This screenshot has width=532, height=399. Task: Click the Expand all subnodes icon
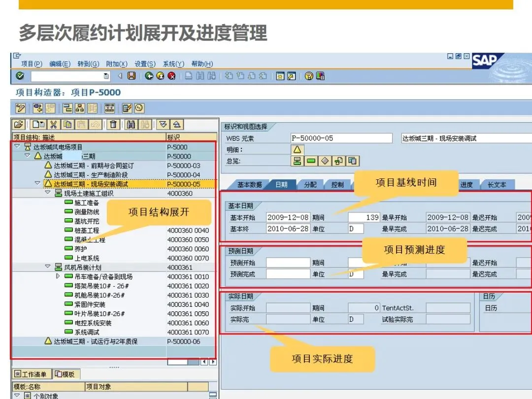(x=163, y=125)
